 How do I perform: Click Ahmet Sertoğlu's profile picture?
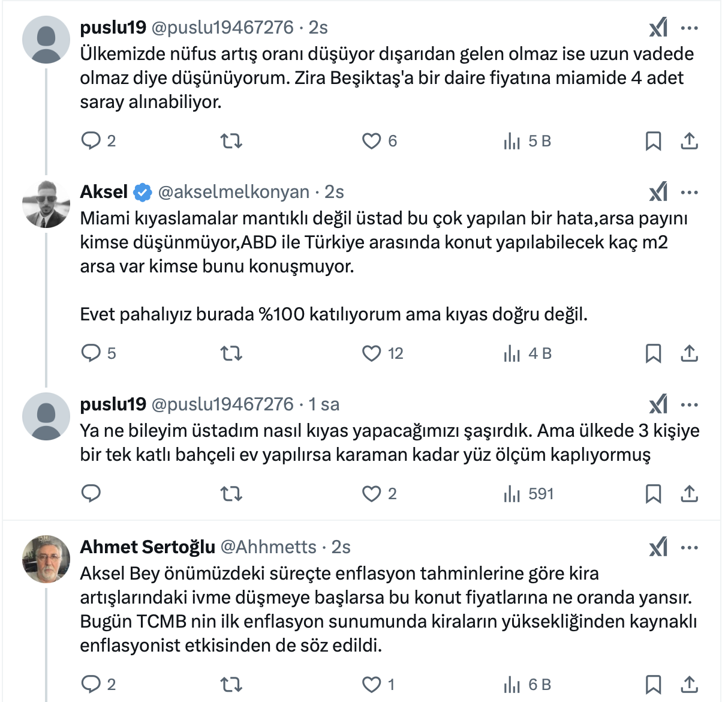46,559
